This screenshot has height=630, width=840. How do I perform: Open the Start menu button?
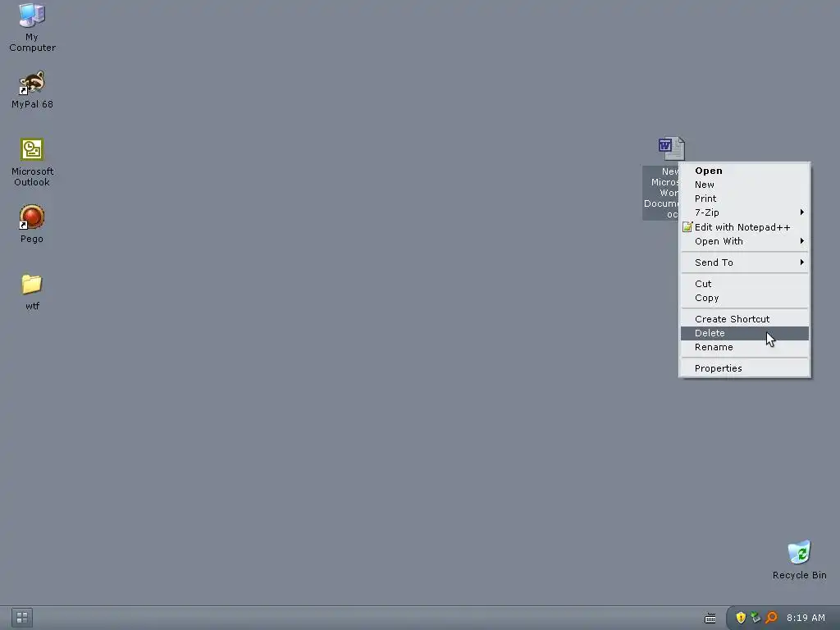tap(22, 617)
